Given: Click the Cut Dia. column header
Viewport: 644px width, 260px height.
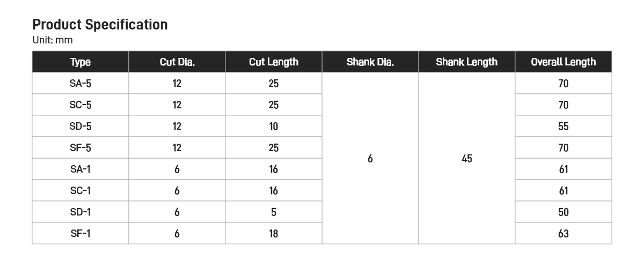Looking at the screenshot, I should (x=177, y=62).
